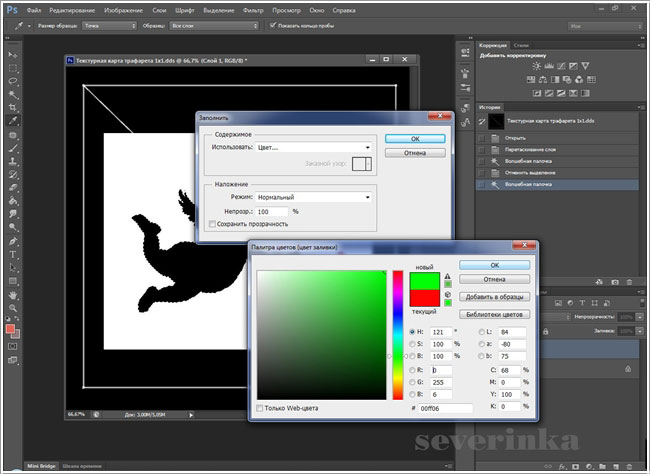Click 'Добавить в образцы' button
The height and width of the screenshot is (474, 650).
pyautogui.click(x=494, y=297)
